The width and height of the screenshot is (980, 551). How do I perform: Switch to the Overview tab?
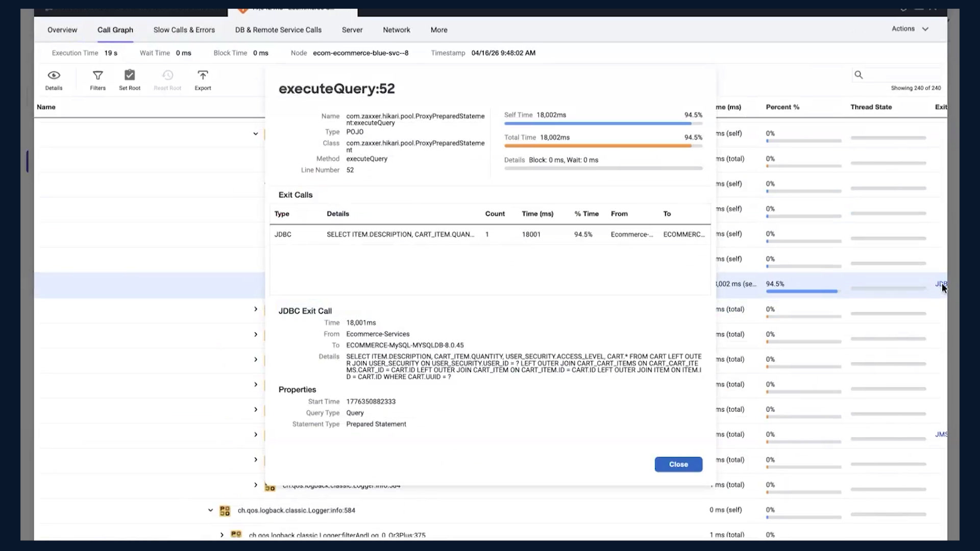coord(62,30)
